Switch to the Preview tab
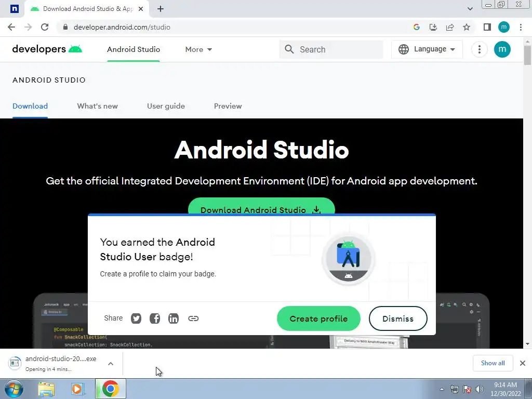532x399 pixels. click(x=228, y=106)
